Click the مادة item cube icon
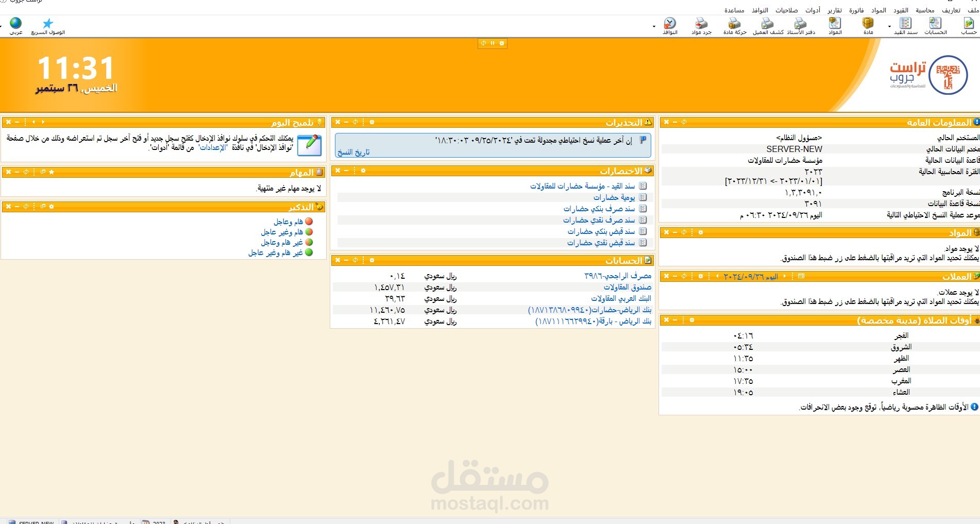 pos(868,26)
